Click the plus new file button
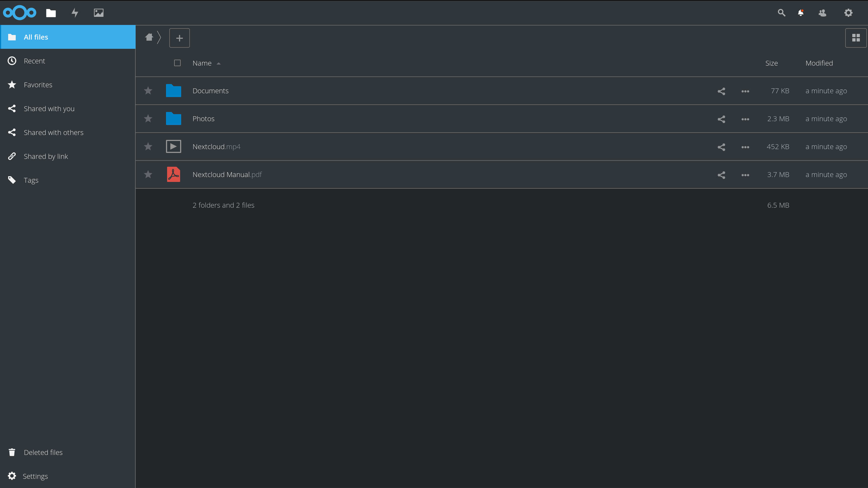The width and height of the screenshot is (868, 488). (179, 38)
